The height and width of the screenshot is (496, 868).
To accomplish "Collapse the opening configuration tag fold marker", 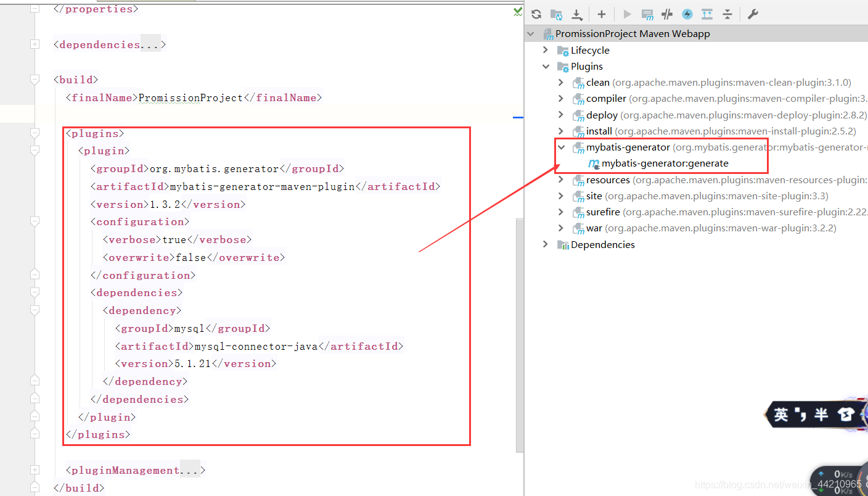I will 35,221.
